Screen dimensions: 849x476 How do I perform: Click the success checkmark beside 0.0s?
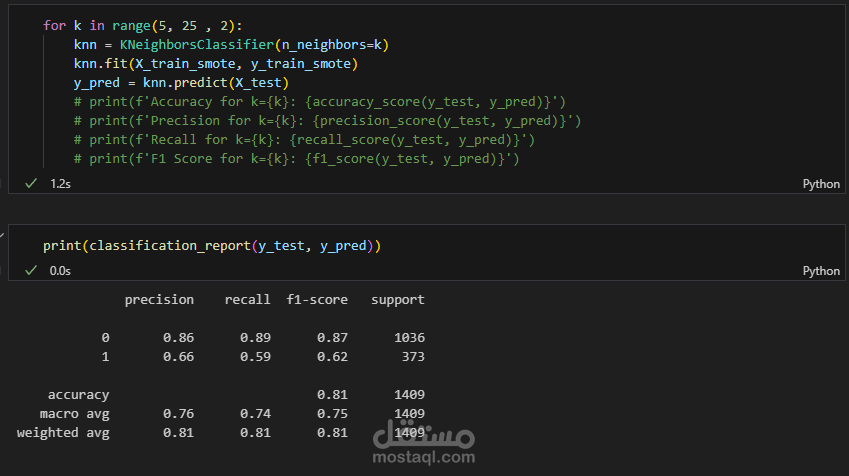pos(31,270)
